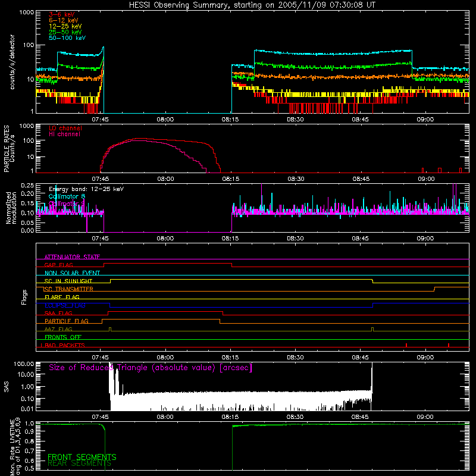This screenshot has width=476, height=476.
Task: Click the counts/s/detector axis label
Action: [12, 62]
